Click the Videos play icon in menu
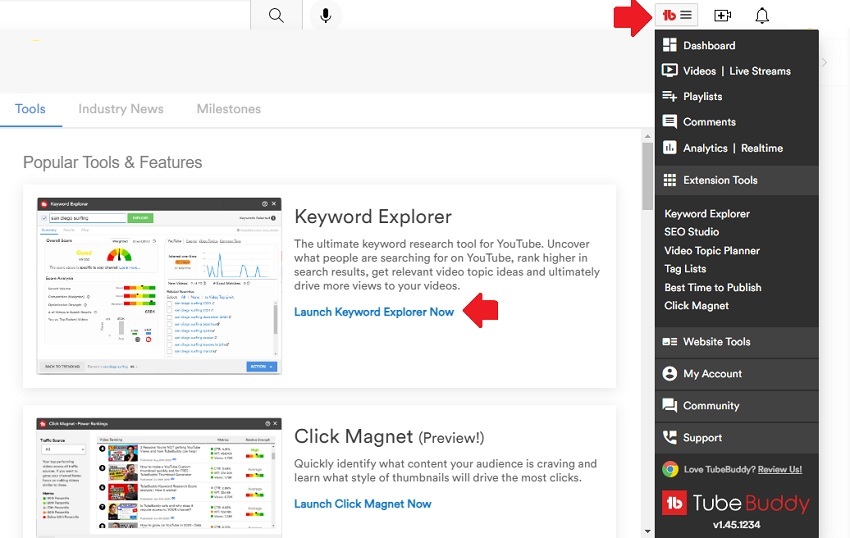This screenshot has width=850, height=538. point(669,71)
